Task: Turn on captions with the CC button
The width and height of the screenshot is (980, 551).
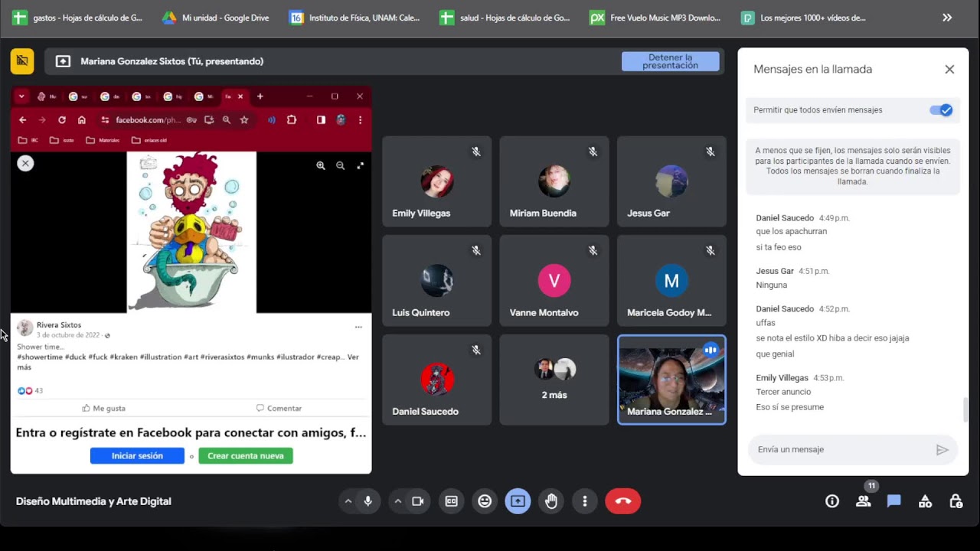Action: click(x=452, y=501)
